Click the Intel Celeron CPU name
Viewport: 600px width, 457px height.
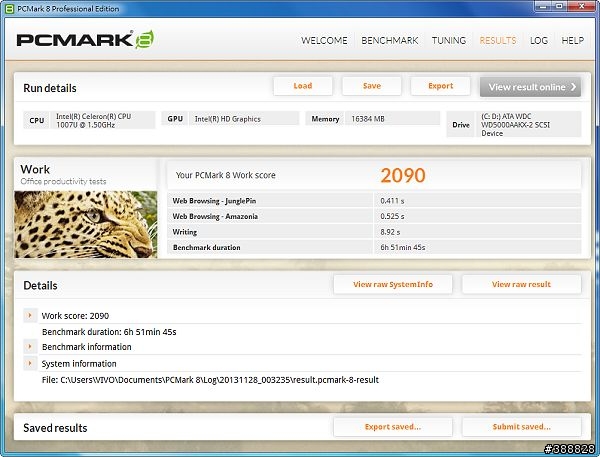coord(94,121)
